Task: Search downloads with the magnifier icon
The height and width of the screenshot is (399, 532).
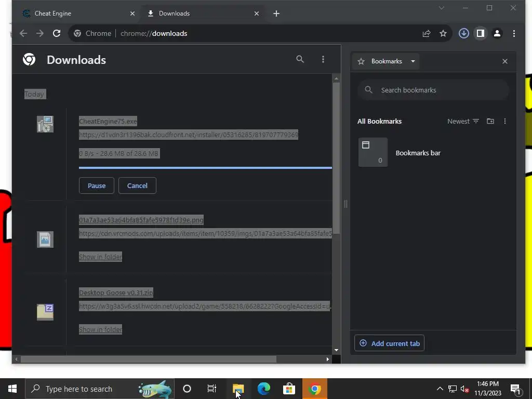Action: pos(300,59)
